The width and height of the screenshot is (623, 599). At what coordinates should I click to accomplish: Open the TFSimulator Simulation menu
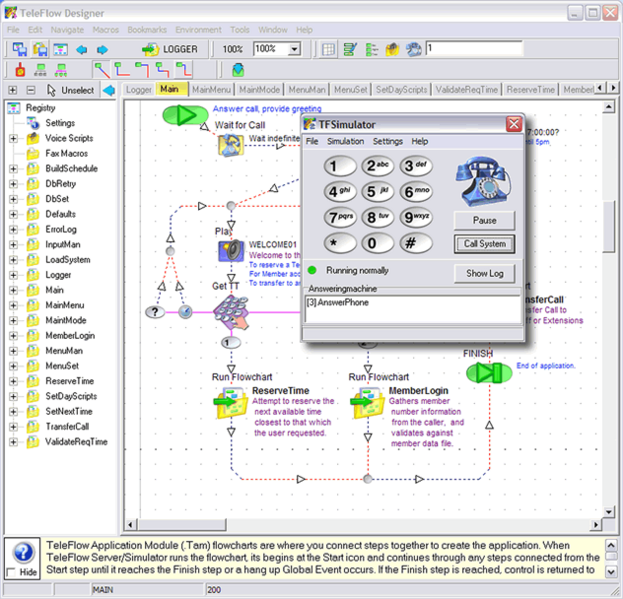tap(345, 141)
